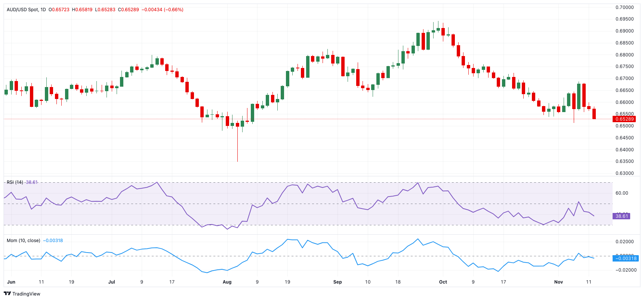Click the AUD/USD Spot symbol title

22,10
